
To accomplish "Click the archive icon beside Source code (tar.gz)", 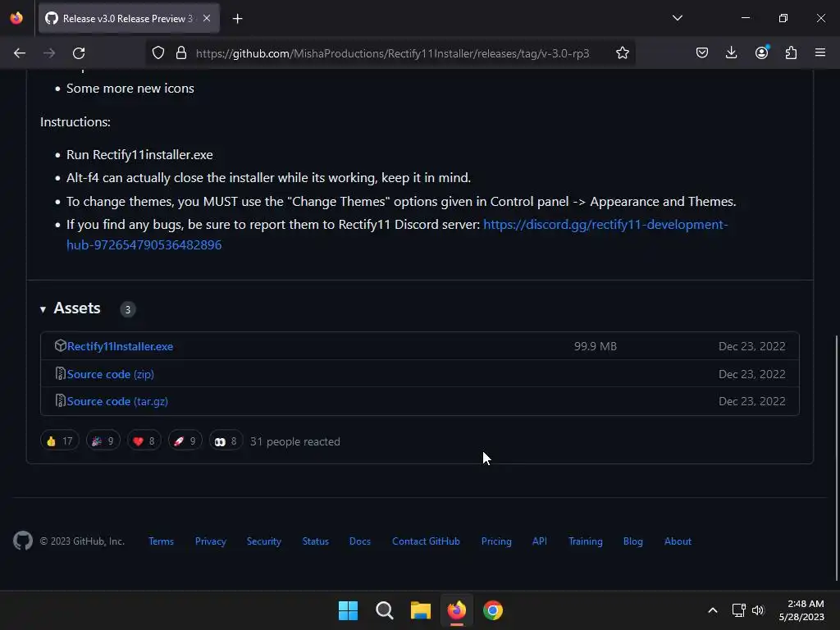I will (61, 400).
